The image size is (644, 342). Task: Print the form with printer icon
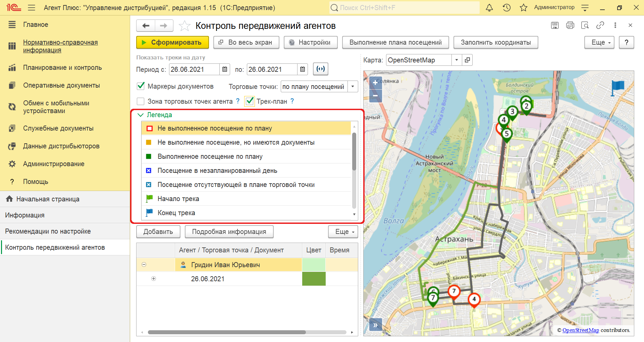point(570,25)
